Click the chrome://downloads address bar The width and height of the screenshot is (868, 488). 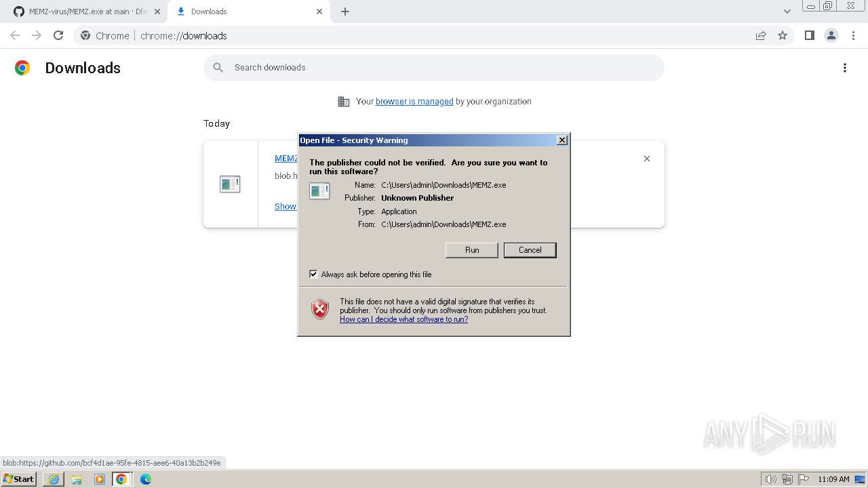pyautogui.click(x=434, y=36)
